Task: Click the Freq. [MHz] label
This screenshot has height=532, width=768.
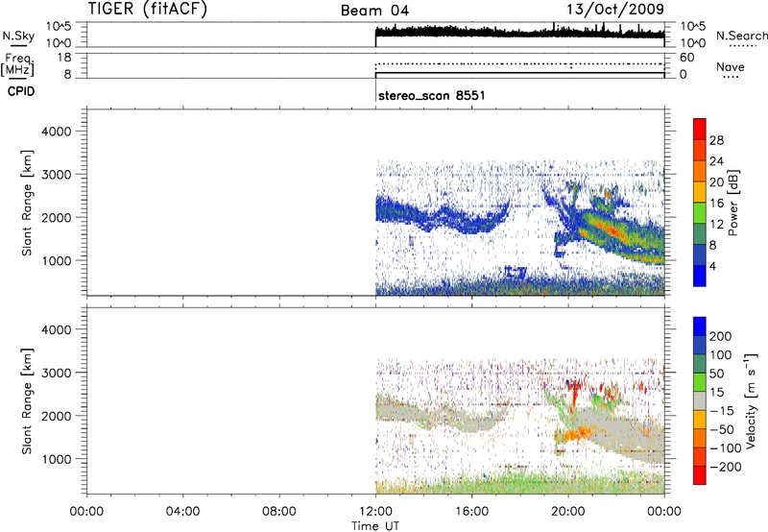Action: [17, 64]
